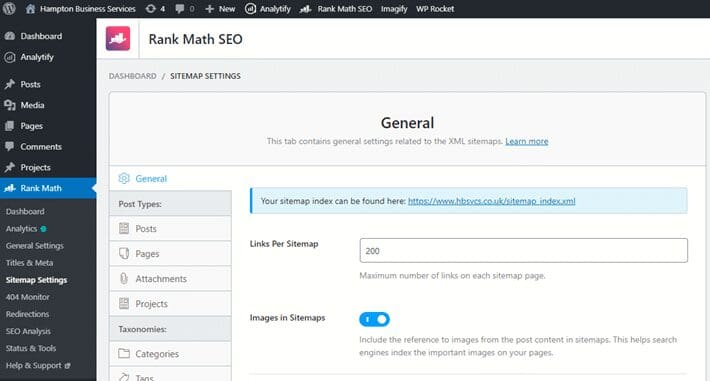Click the General gear icon in the tab list

pyautogui.click(x=124, y=178)
